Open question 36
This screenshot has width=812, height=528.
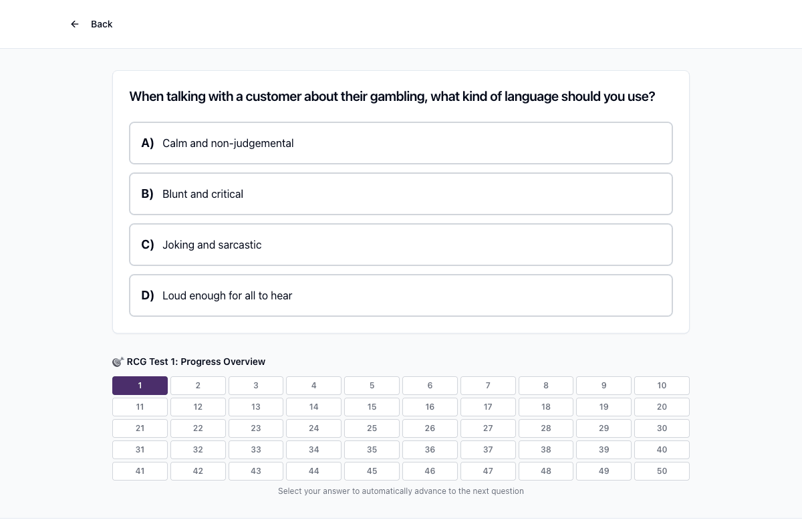pyautogui.click(x=430, y=450)
